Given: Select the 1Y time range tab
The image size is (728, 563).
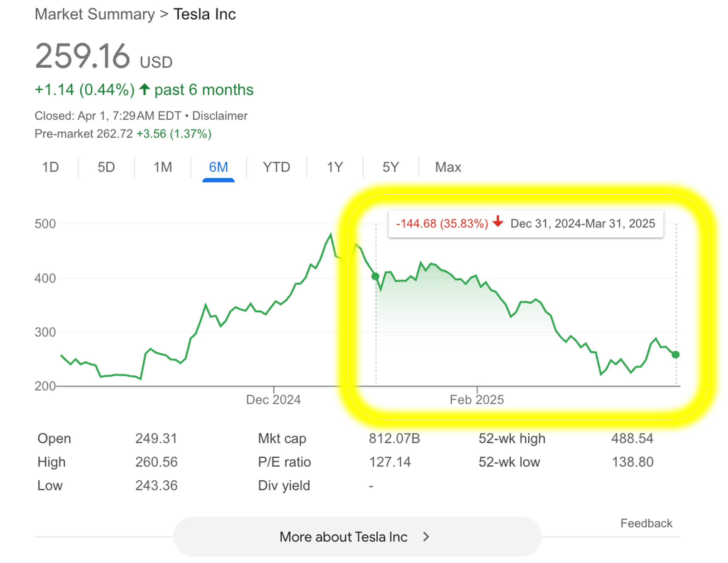Looking at the screenshot, I should pos(335,167).
